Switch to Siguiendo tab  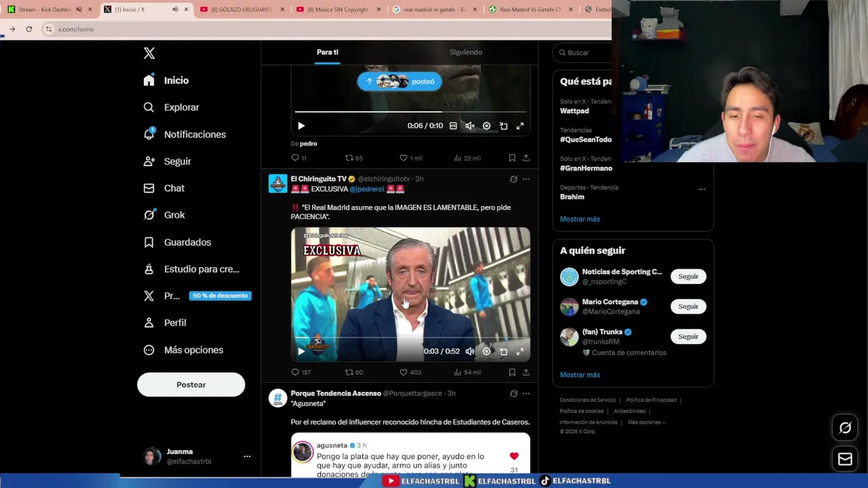click(466, 52)
